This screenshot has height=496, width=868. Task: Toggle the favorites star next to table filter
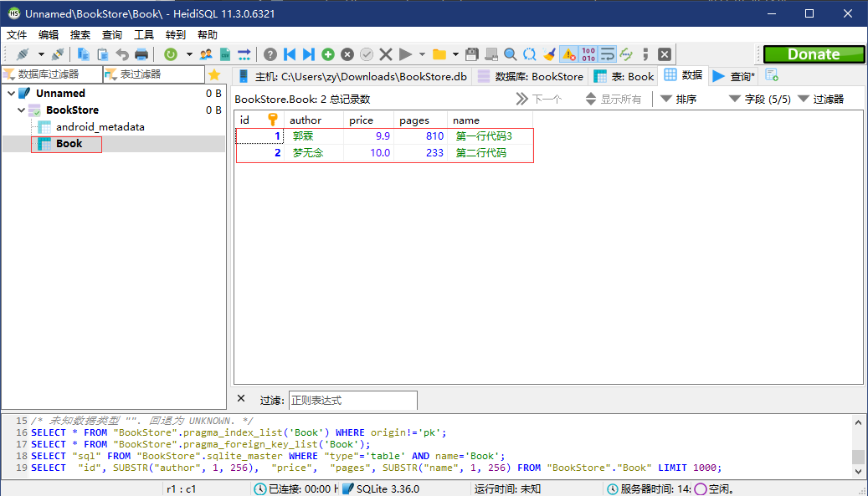point(215,74)
